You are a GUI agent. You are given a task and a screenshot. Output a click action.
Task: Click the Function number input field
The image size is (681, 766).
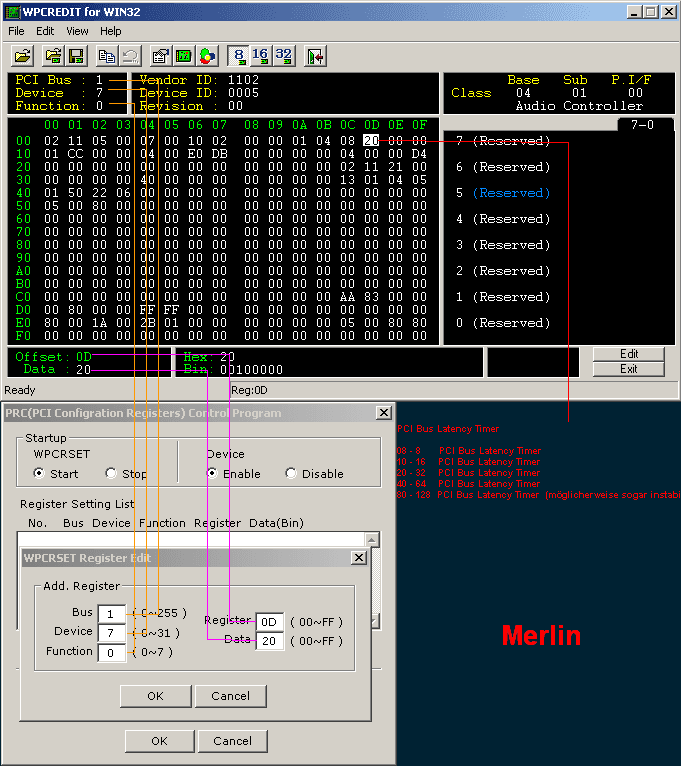pyautogui.click(x=111, y=653)
